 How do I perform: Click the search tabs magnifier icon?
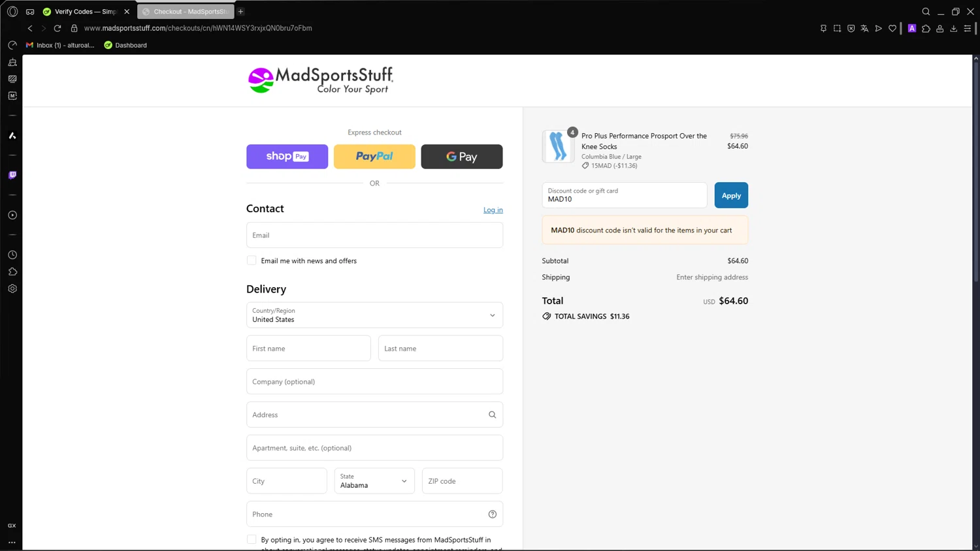point(926,12)
